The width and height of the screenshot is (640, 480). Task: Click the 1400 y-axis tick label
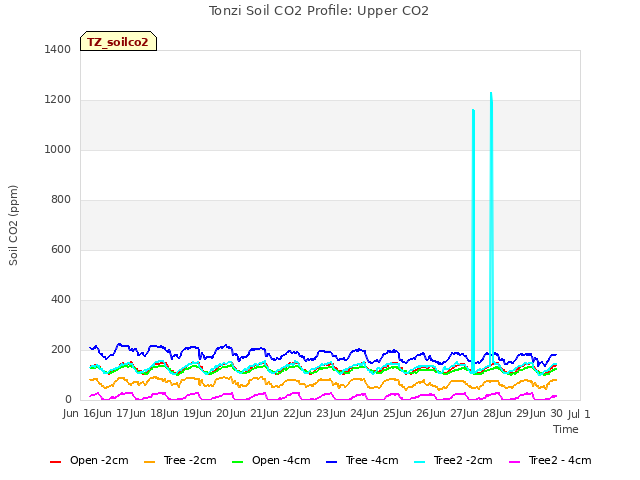coord(58,49)
